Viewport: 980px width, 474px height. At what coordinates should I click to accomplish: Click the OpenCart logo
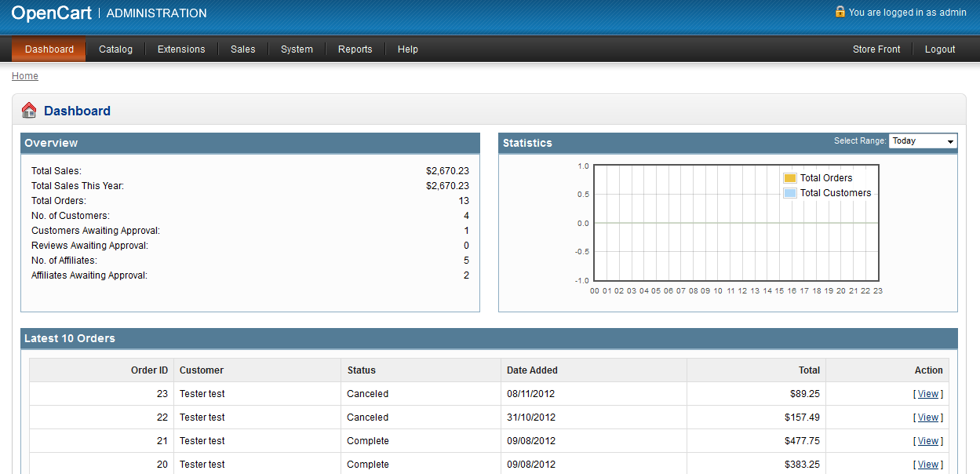pos(51,13)
